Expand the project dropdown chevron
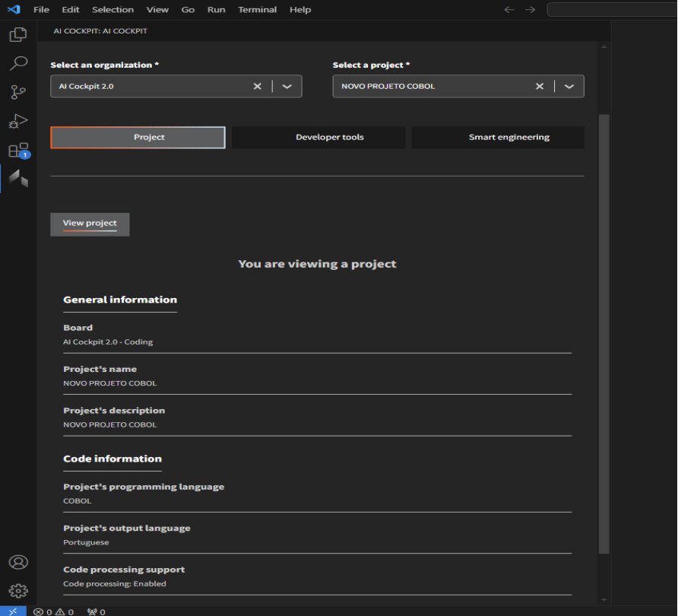This screenshot has height=616, width=678. [569, 87]
